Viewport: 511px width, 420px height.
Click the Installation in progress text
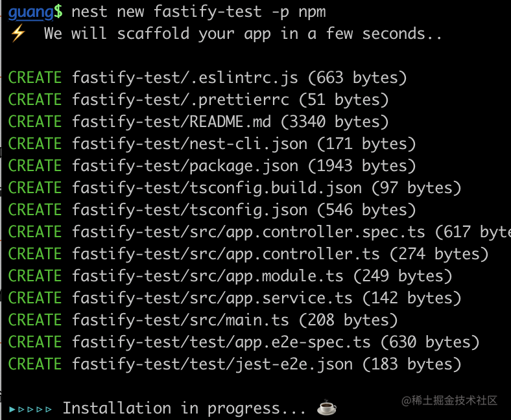click(184, 408)
